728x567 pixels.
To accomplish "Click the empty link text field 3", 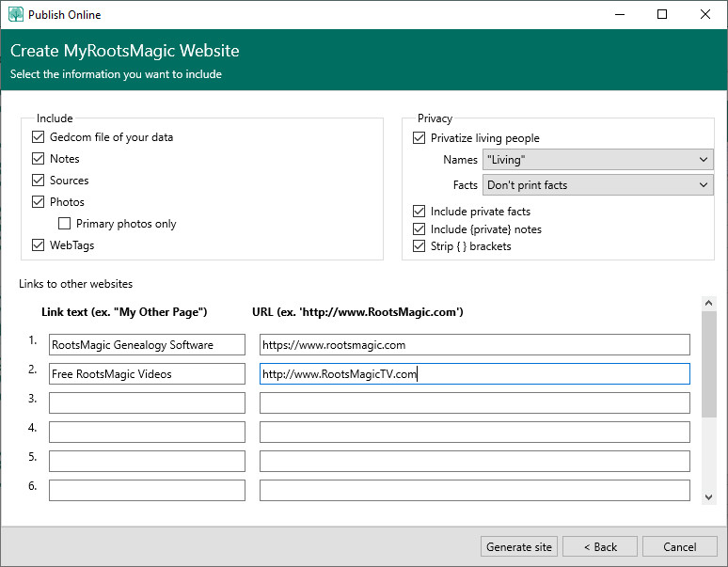I will coord(147,403).
